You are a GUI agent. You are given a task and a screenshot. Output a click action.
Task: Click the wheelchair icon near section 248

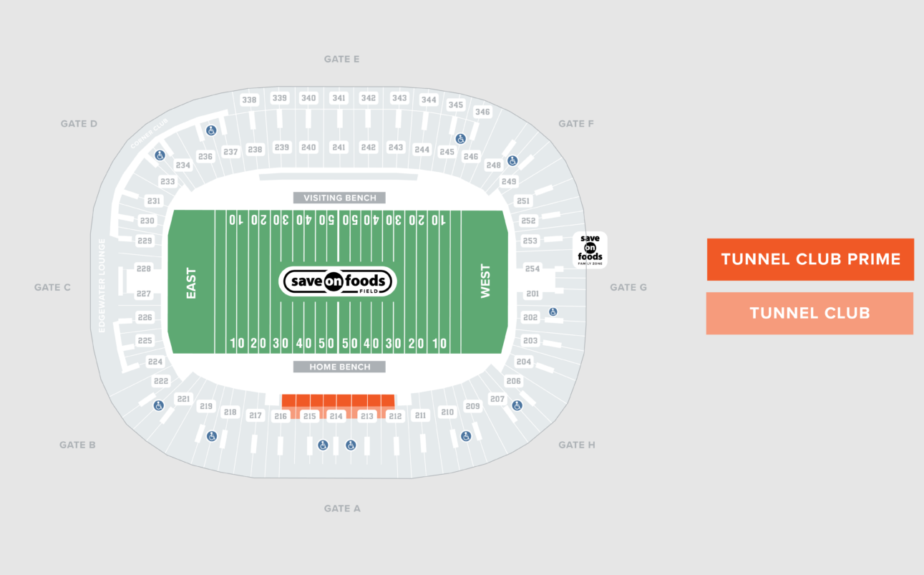[x=512, y=160]
